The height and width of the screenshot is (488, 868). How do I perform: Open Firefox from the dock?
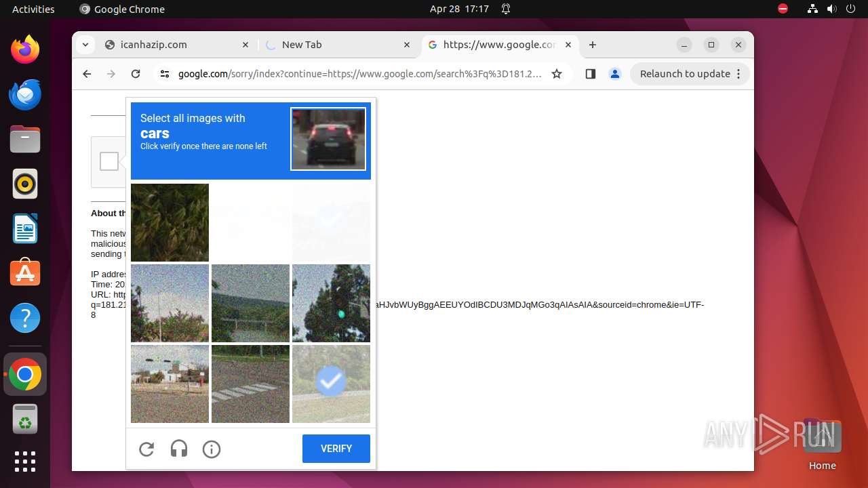(x=25, y=49)
